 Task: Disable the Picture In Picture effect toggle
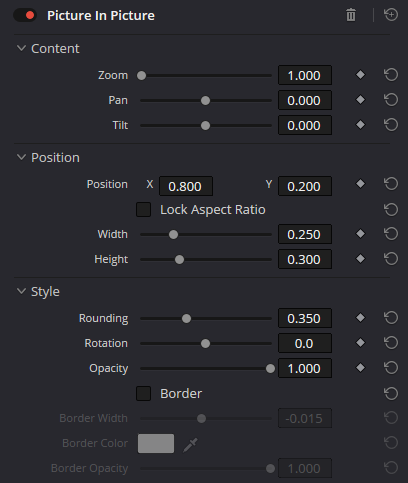pos(25,15)
